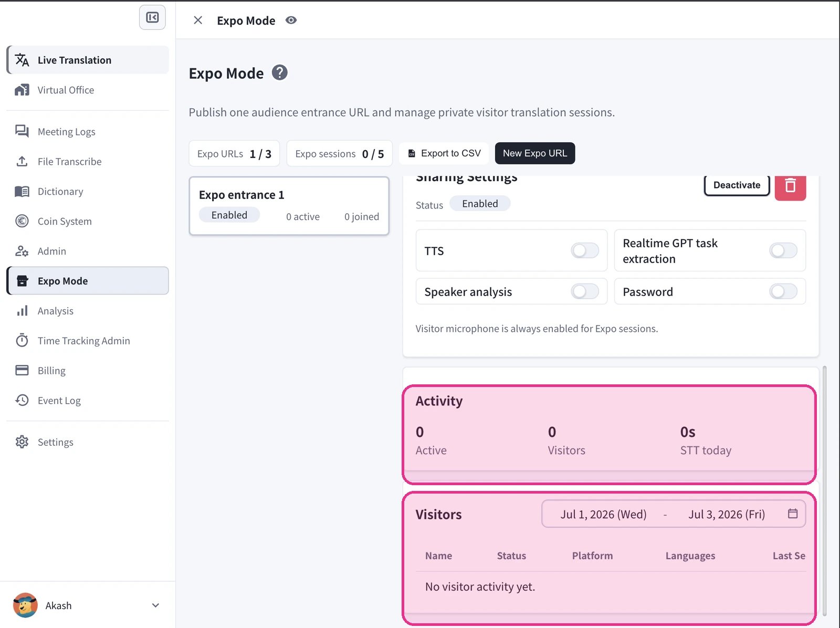Click the Status column header in Visitors
840x628 pixels.
click(x=511, y=556)
